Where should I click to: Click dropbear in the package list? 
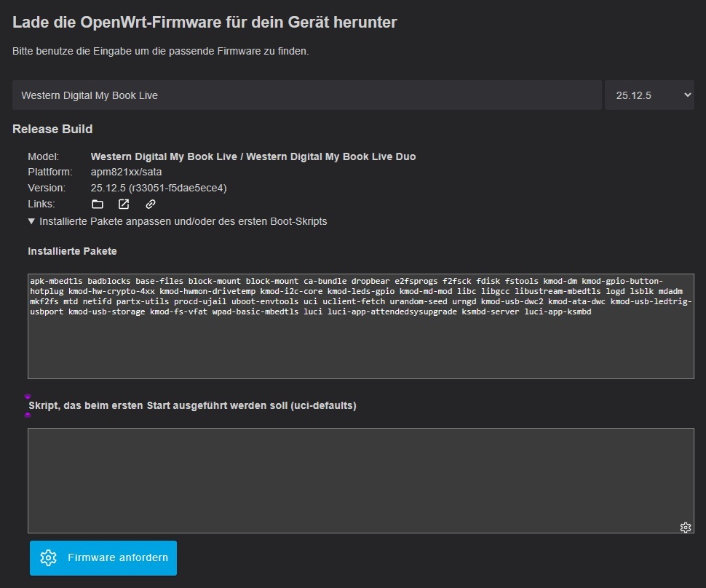click(x=370, y=281)
